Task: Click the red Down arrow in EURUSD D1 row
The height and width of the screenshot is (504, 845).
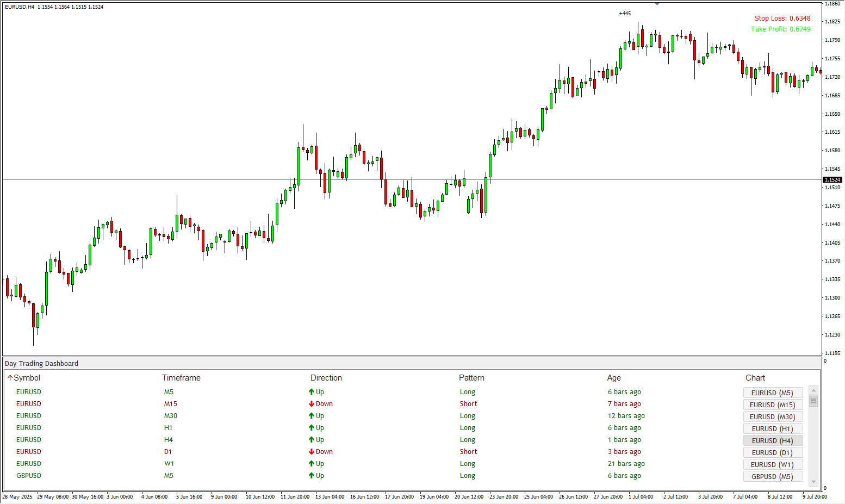Action: pyautogui.click(x=312, y=452)
